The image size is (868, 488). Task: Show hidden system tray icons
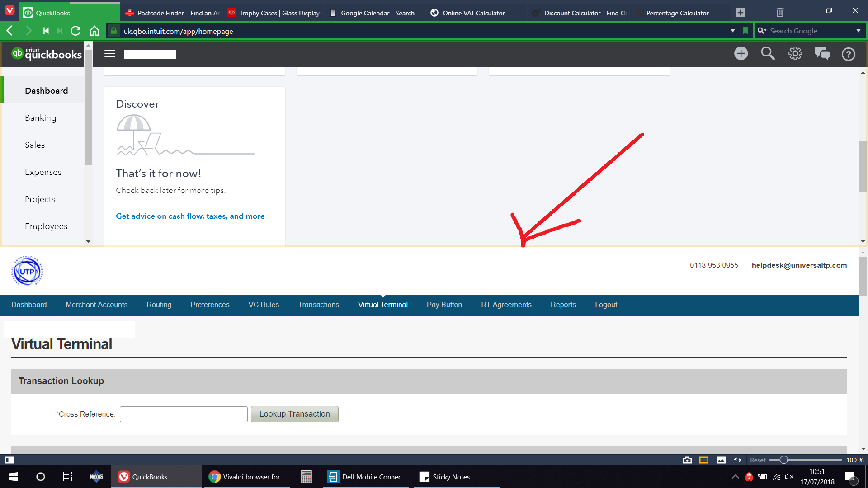click(736, 477)
